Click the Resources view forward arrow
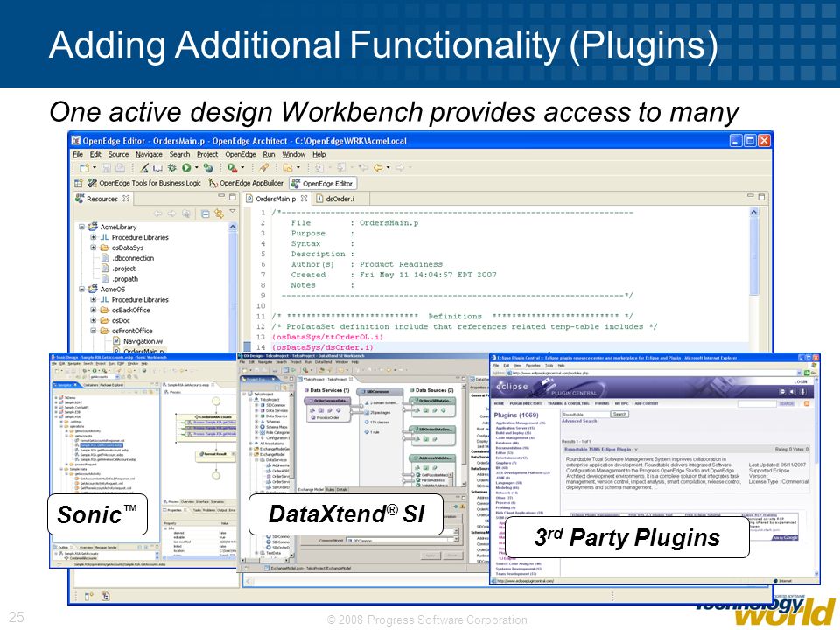 tap(171, 213)
